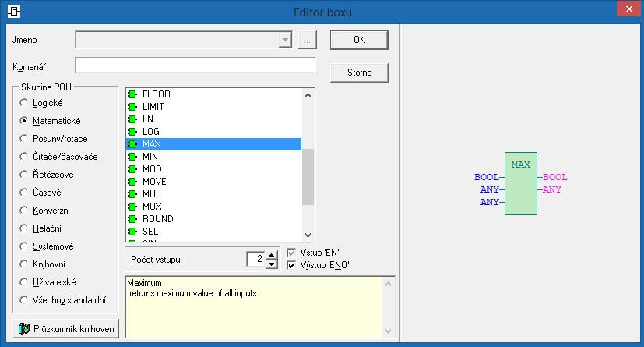The image size is (644, 347).
Task: Select Konverzní POU group
Action: coord(24,211)
